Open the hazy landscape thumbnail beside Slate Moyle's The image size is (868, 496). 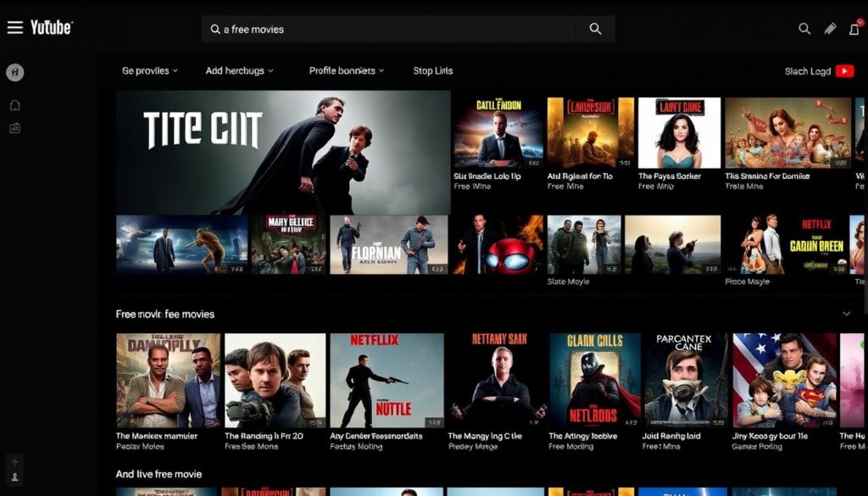[672, 245]
